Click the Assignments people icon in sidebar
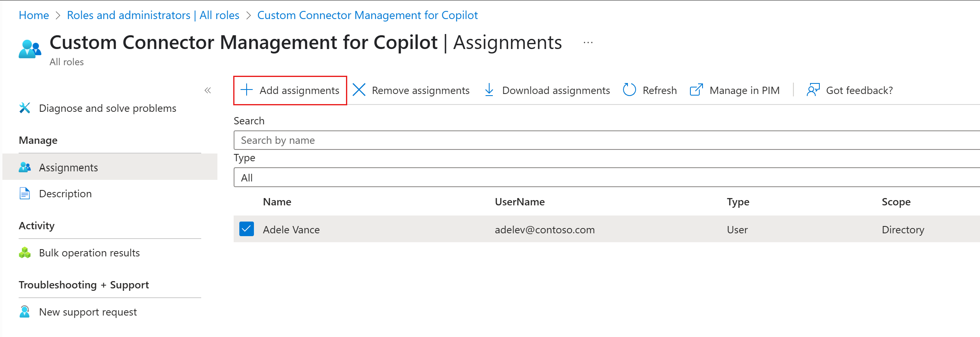 point(25,167)
